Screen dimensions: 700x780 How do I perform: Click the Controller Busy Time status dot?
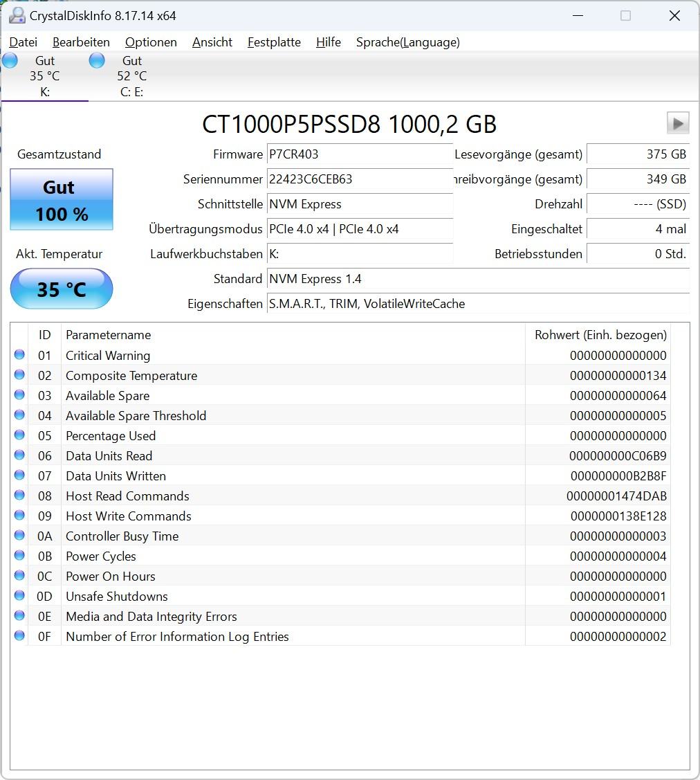19,535
